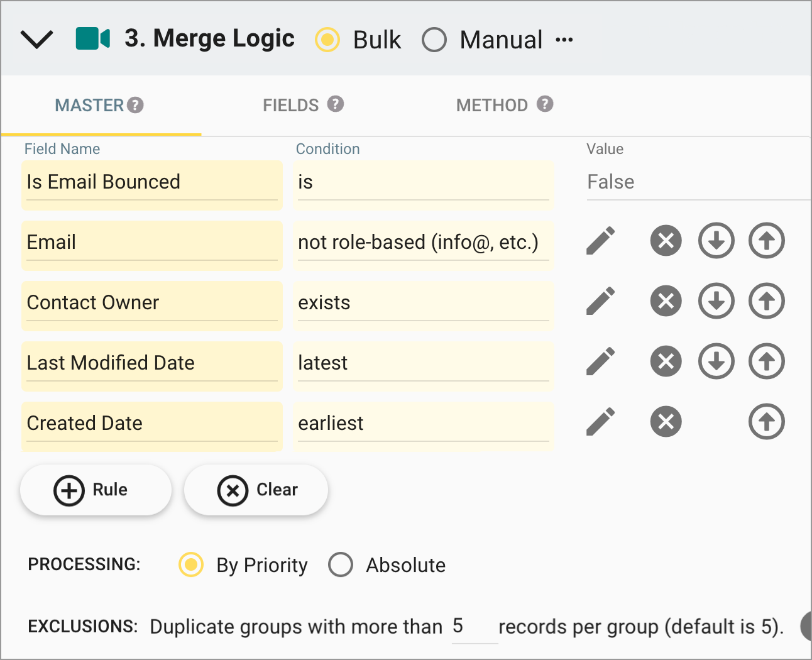This screenshot has height=660, width=812.
Task: Remove the Last Modified Date rule
Action: click(x=666, y=361)
